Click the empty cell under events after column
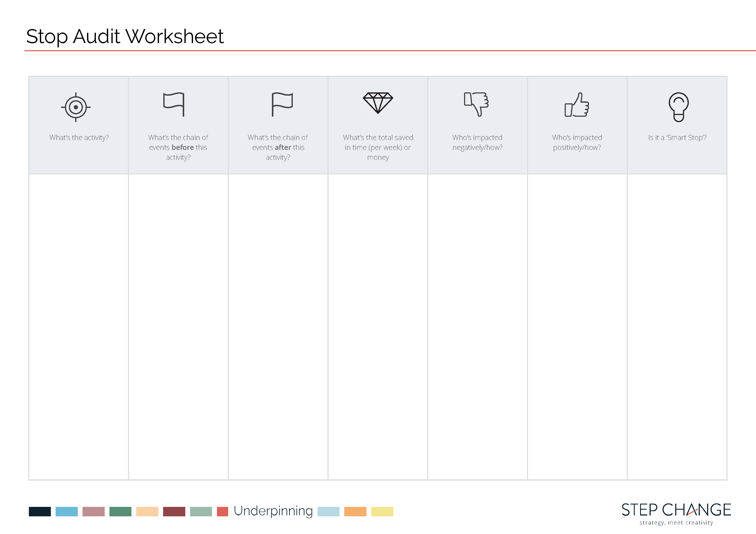This screenshot has width=756, height=534. tap(278, 327)
